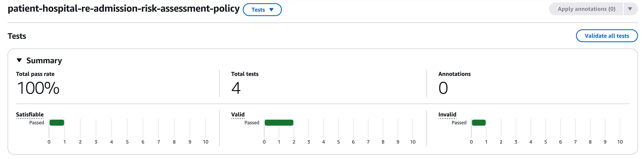The height and width of the screenshot is (159, 644).
Task: Click the Annotations count of 0
Action: pyautogui.click(x=443, y=88)
